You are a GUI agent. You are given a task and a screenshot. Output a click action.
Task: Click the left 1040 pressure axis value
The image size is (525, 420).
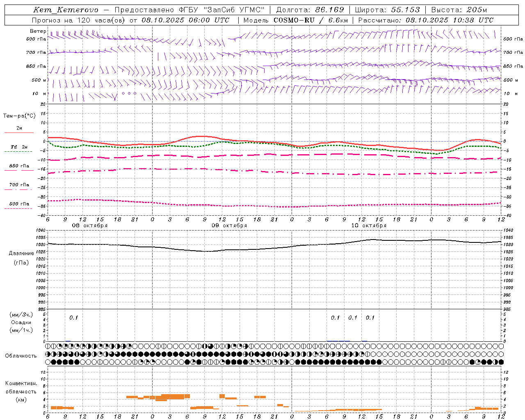(x=41, y=231)
